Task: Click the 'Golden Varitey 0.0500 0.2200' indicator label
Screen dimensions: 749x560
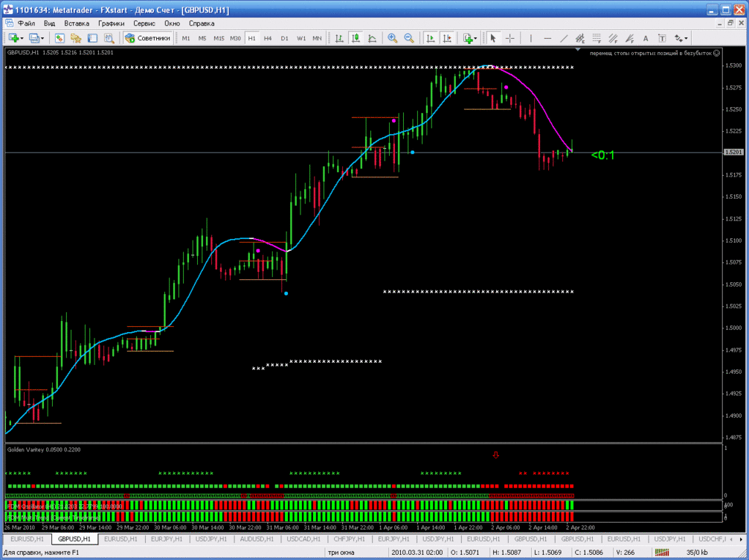Action: [x=44, y=449]
